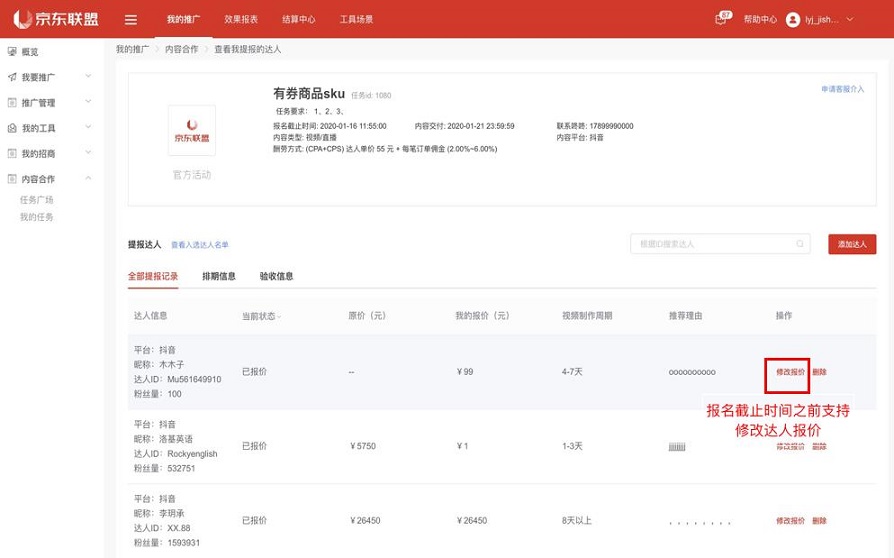Click the 达人ID Mu561649910 text
Viewport: 894px width, 558px height.
[x=177, y=380]
